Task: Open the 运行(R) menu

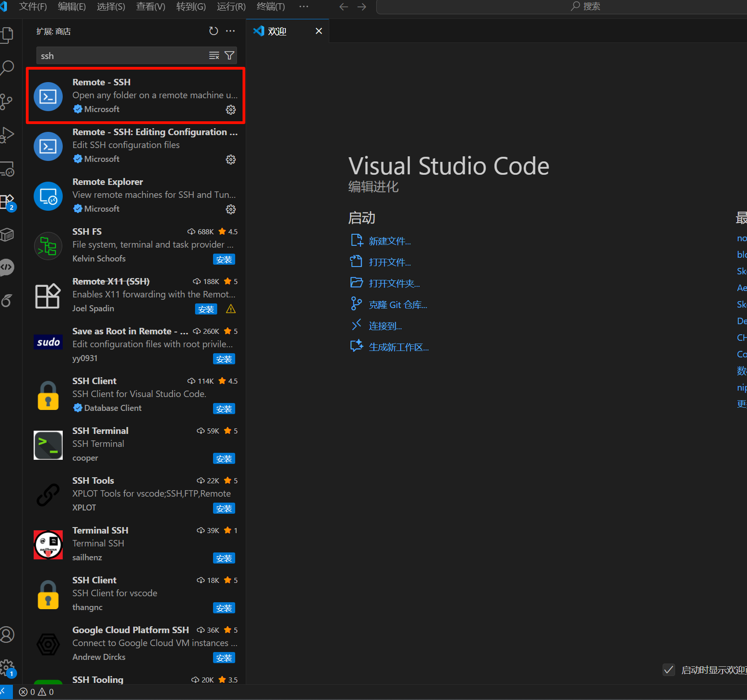Action: click(x=231, y=6)
